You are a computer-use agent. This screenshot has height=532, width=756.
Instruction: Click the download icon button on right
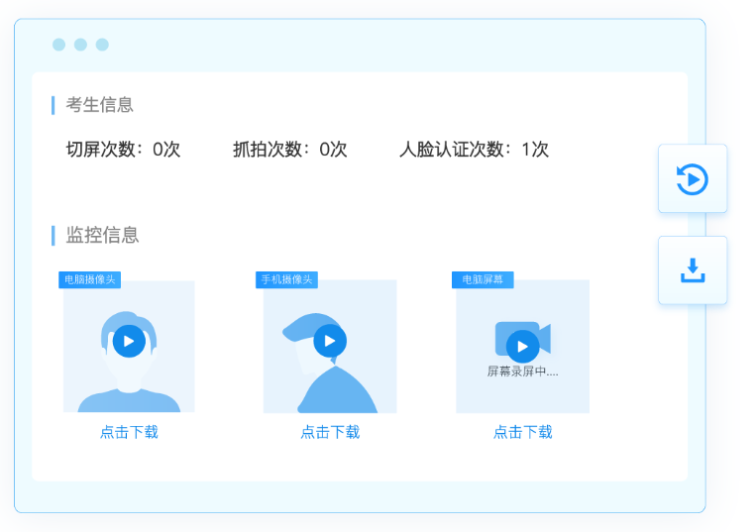point(692,270)
